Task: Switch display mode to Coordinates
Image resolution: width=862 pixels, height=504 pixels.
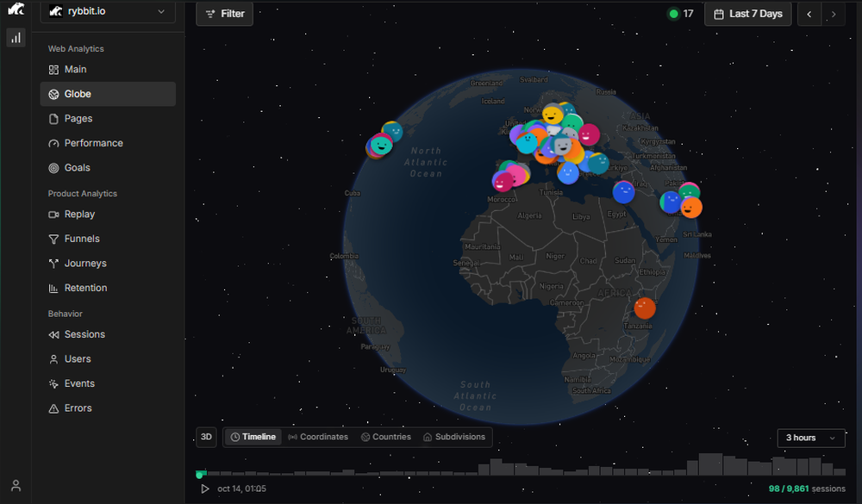Action: point(318,437)
